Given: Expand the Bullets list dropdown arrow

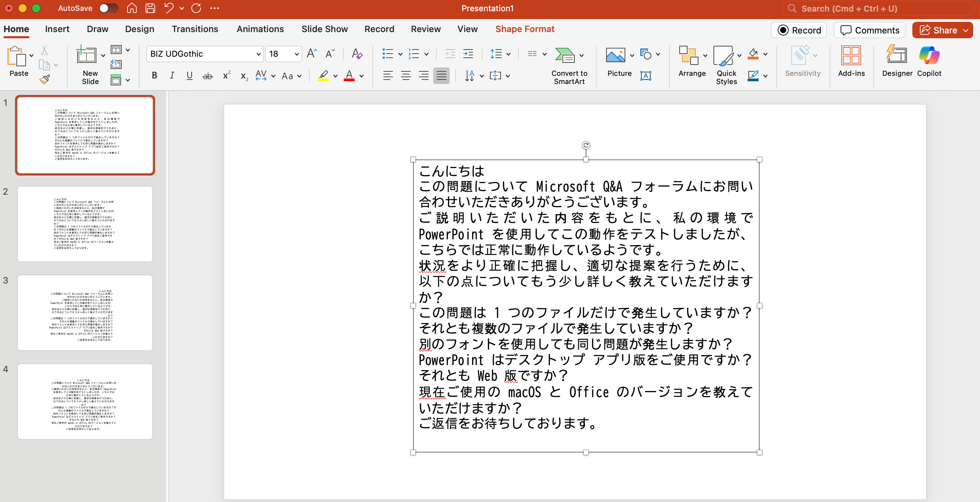Looking at the screenshot, I should (400, 54).
